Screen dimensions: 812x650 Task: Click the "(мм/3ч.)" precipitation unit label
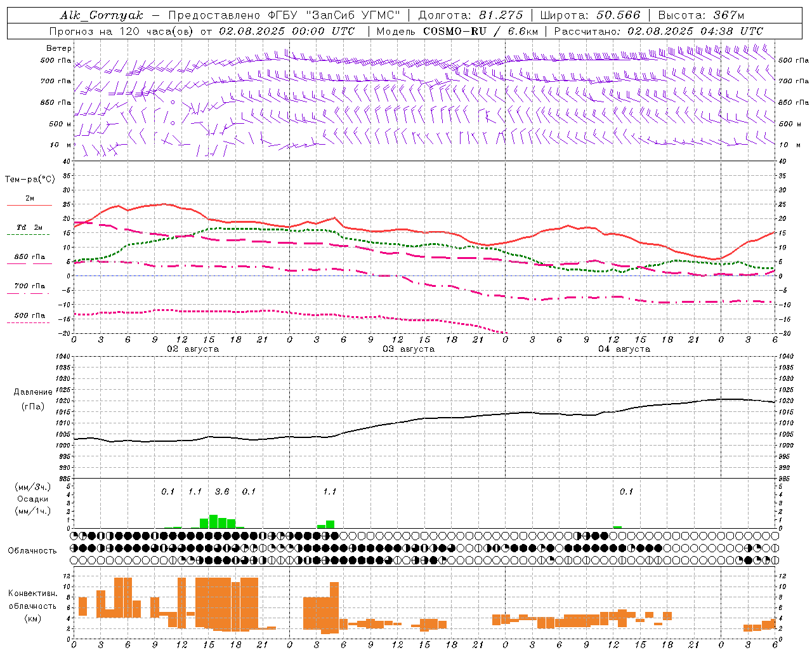[x=32, y=487]
